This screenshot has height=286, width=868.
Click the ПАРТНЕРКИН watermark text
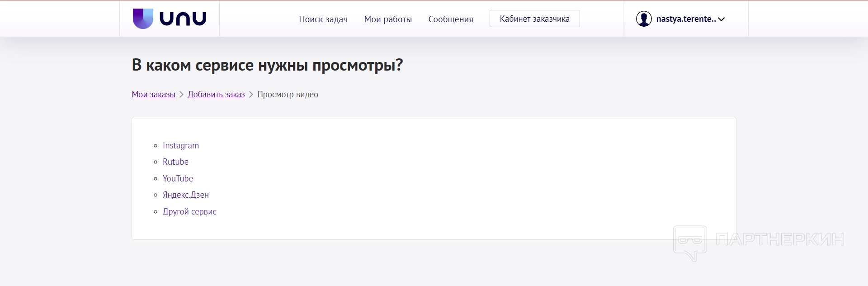pyautogui.click(x=780, y=239)
